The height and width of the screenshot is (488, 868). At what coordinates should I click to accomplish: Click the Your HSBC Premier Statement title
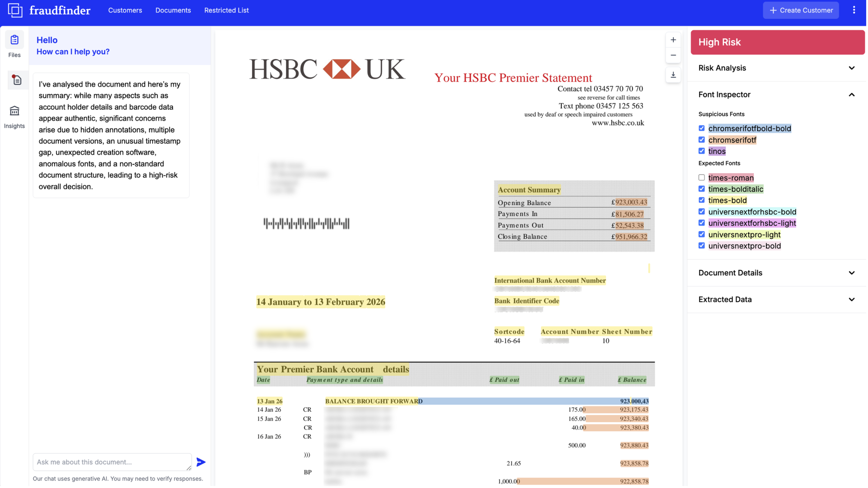[513, 78]
